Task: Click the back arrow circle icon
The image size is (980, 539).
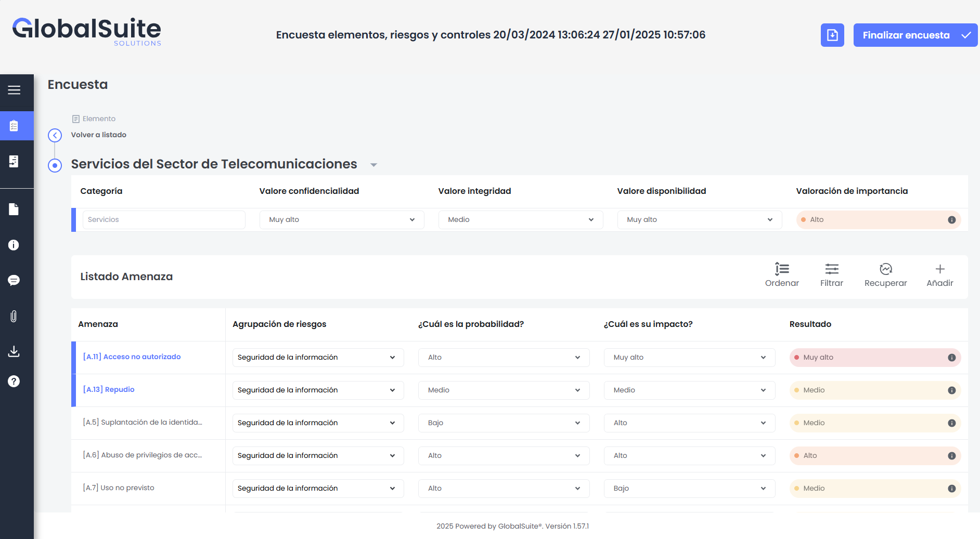Action: pyautogui.click(x=55, y=135)
